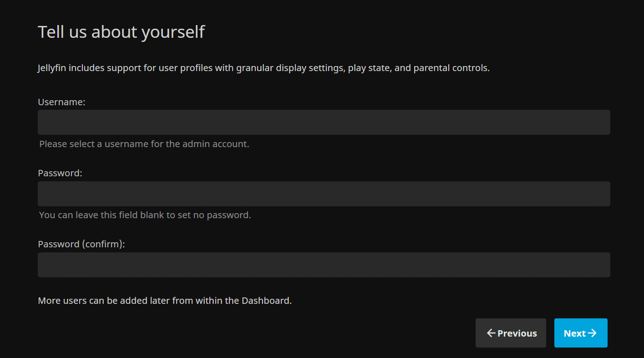Click the Jellyfin user profiles description text
Image resolution: width=644 pixels, height=358 pixels.
point(263,68)
